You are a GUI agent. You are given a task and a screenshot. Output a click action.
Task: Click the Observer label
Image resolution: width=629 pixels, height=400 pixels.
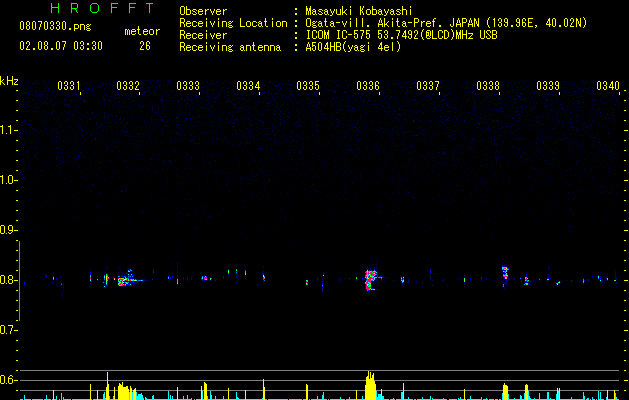pyautogui.click(x=203, y=11)
